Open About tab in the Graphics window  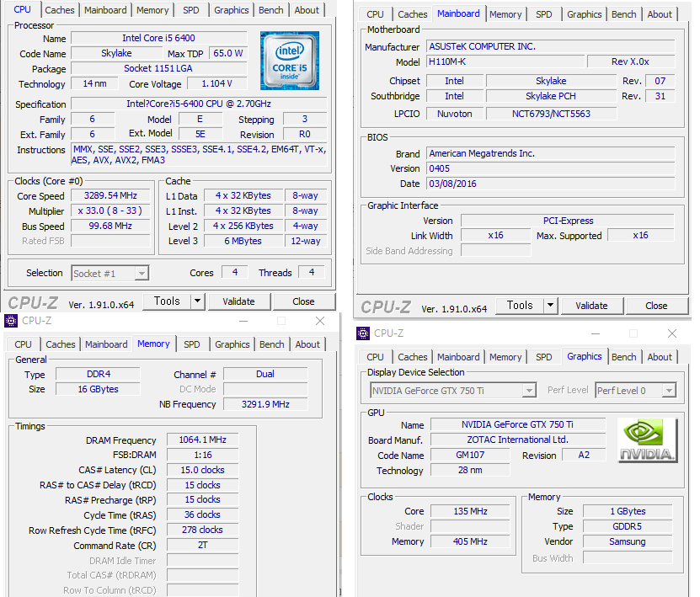(660, 357)
